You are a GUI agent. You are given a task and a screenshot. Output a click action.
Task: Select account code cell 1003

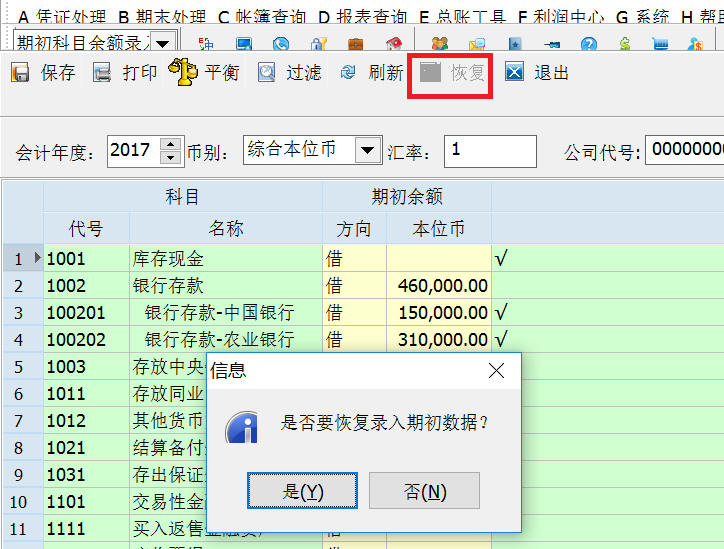point(86,367)
